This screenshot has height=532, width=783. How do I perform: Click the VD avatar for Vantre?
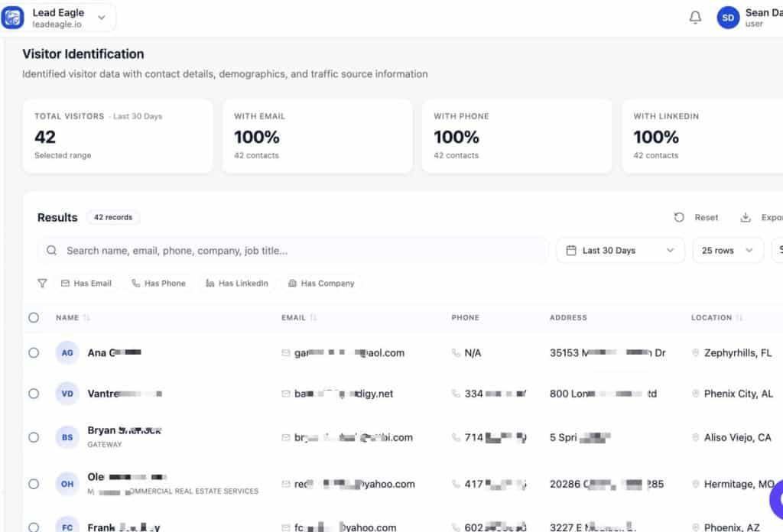pyautogui.click(x=67, y=394)
